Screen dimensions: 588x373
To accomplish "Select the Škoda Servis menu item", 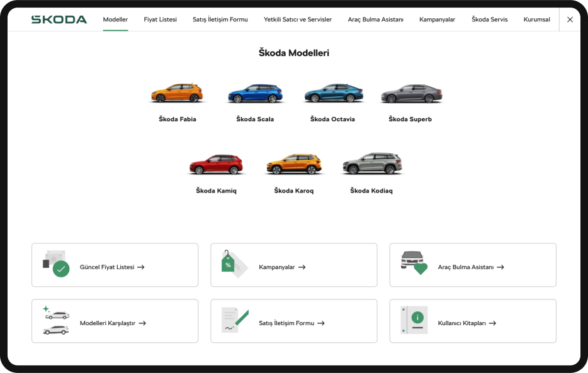I will pyautogui.click(x=489, y=19).
